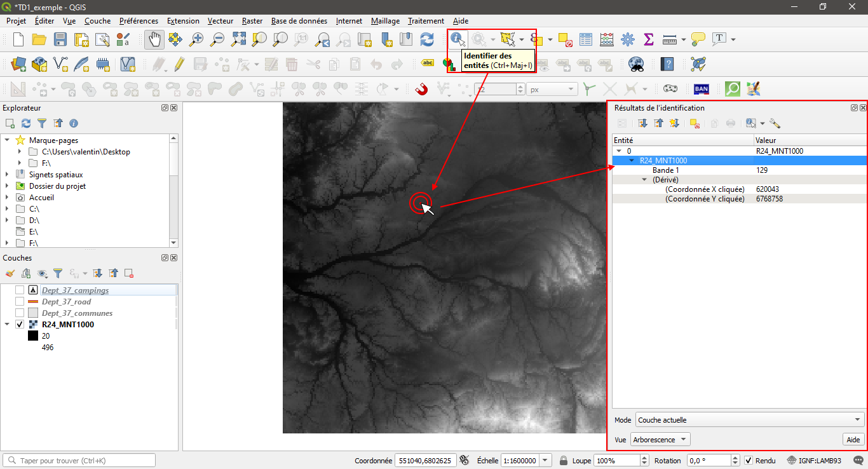The height and width of the screenshot is (469, 868).
Task: Collapse the Marque-pages node
Action: (7, 140)
